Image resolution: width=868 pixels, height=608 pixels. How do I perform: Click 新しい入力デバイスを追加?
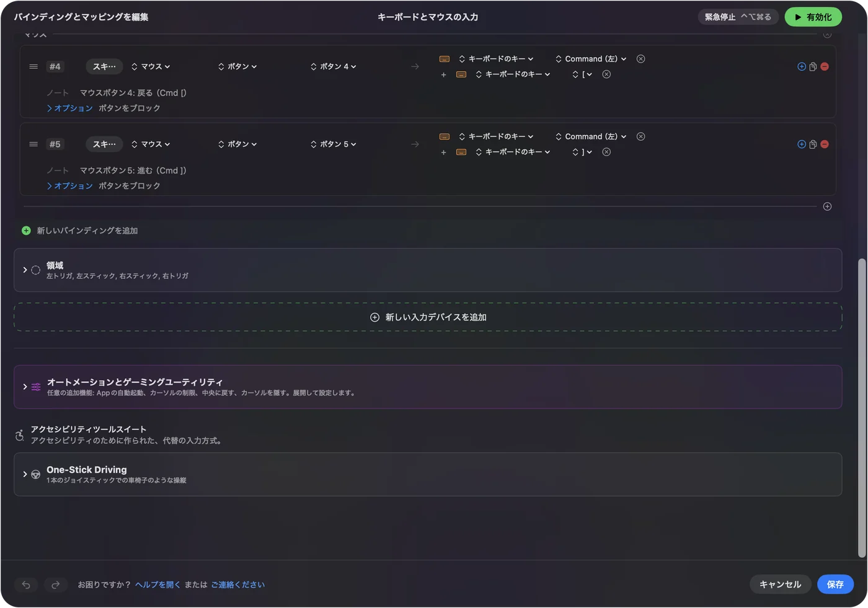click(428, 317)
